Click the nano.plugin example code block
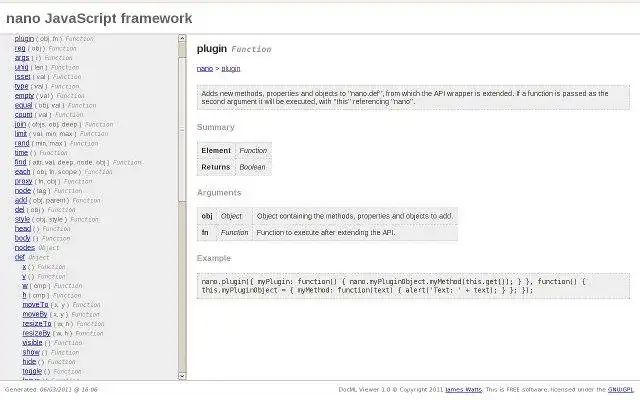This screenshot has width=640, height=400. 413,286
